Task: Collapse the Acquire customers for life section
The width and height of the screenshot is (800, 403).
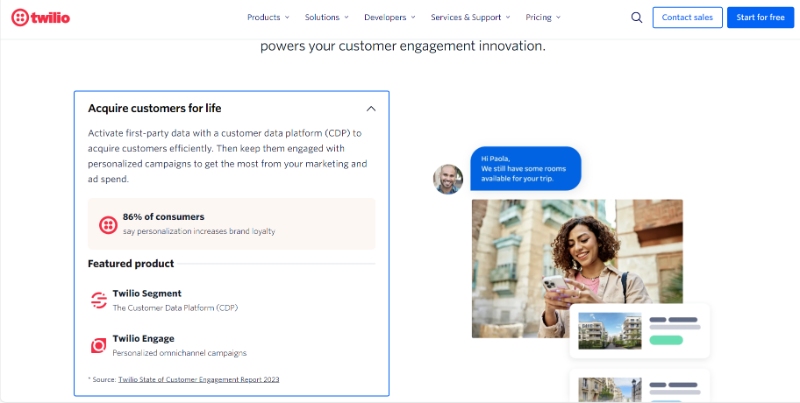Action: 371,108
